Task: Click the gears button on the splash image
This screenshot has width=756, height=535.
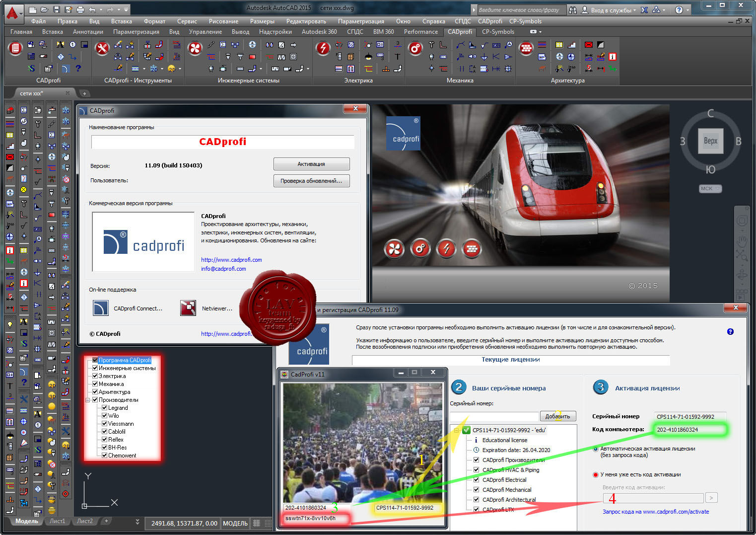Action: tap(420, 249)
